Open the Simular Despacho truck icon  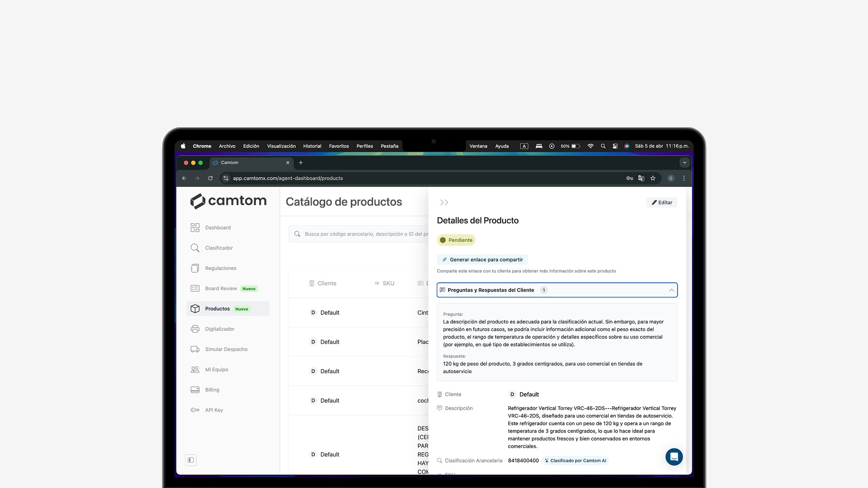click(x=195, y=349)
